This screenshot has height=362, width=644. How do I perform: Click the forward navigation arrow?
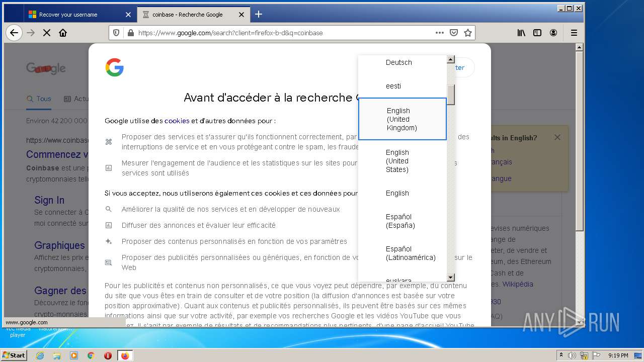31,33
